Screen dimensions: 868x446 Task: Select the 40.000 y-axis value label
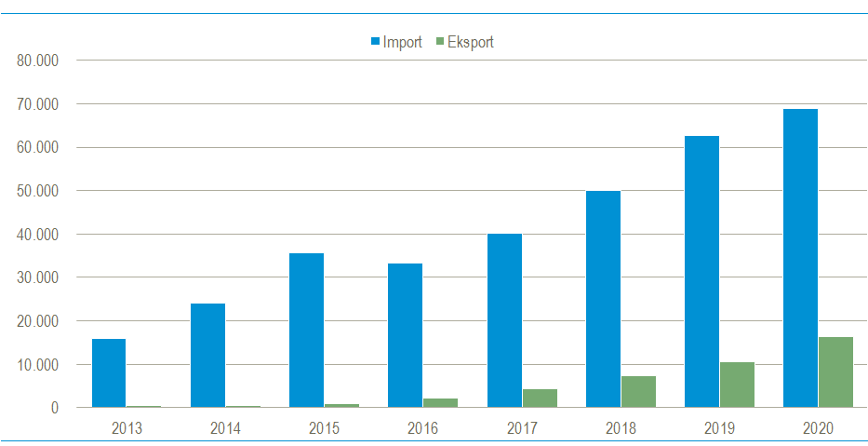pos(38,235)
